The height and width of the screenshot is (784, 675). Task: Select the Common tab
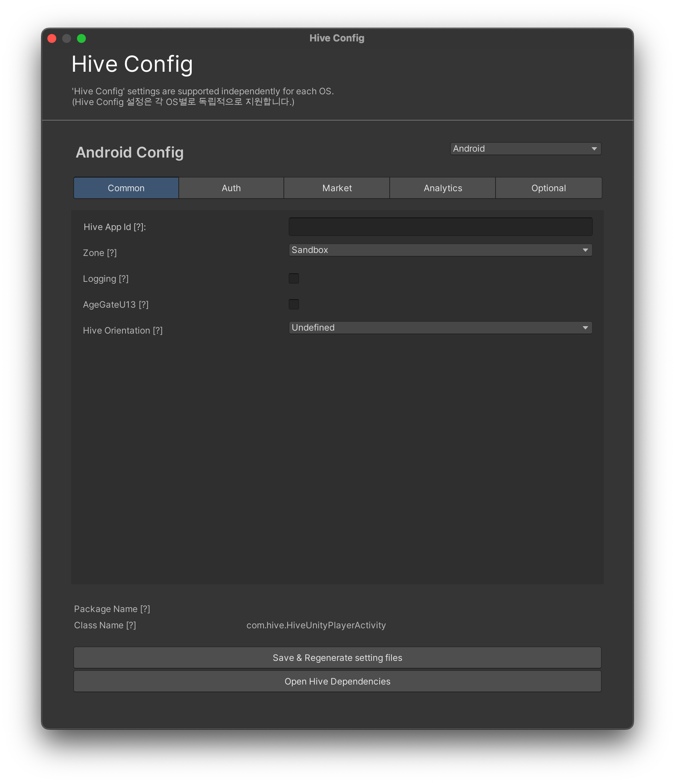pyautogui.click(x=126, y=188)
